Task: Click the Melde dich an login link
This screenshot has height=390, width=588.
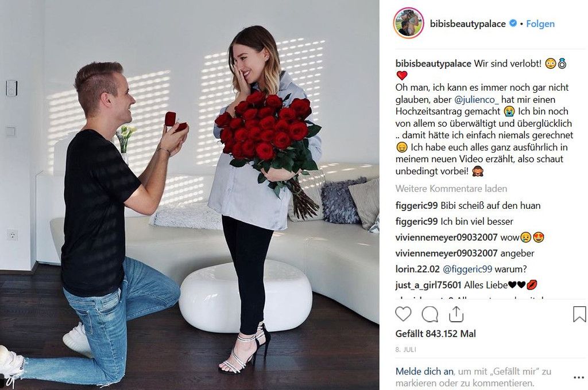Action: (424, 371)
